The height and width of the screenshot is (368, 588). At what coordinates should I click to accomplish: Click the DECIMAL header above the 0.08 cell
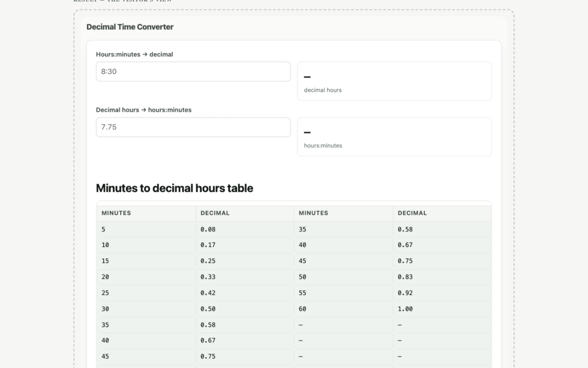click(x=245, y=213)
